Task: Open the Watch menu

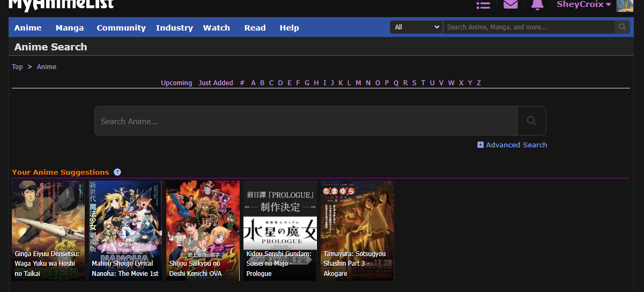Action: (217, 28)
